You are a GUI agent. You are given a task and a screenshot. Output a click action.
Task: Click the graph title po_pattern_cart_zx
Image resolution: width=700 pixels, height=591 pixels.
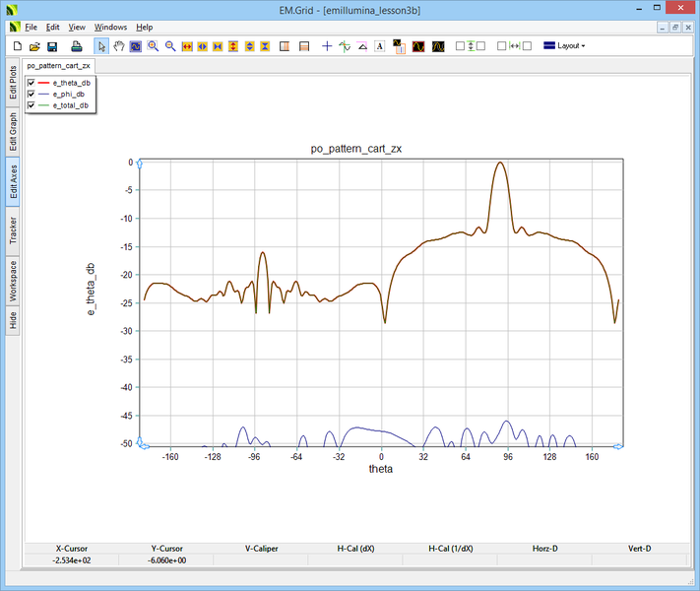(x=355, y=149)
